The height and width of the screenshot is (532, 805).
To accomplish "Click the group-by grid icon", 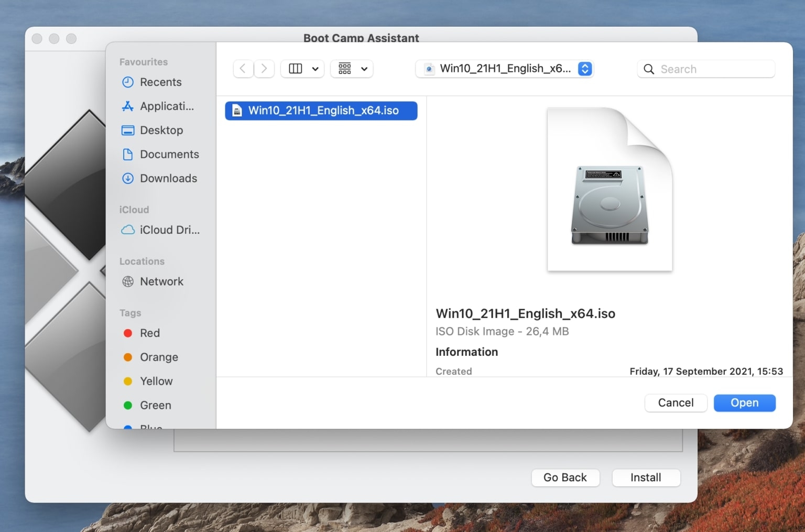I will coord(345,69).
